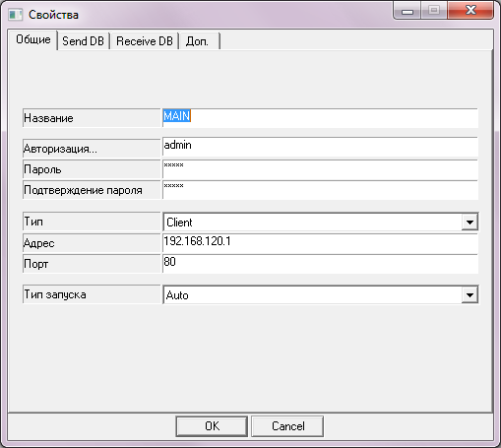The height and width of the screenshot is (448, 501).
Task: Click the Cancel button
Action: click(287, 426)
